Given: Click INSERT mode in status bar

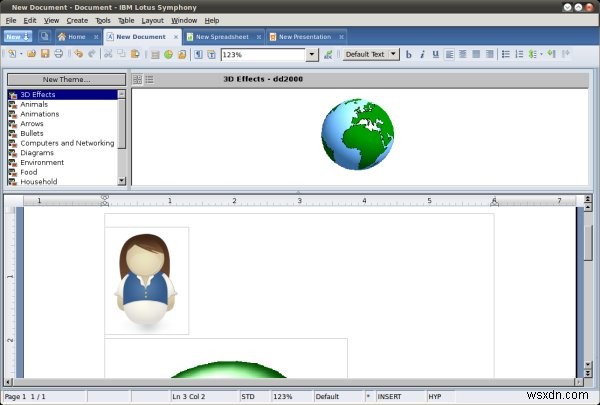Looking at the screenshot, I should 390,397.
